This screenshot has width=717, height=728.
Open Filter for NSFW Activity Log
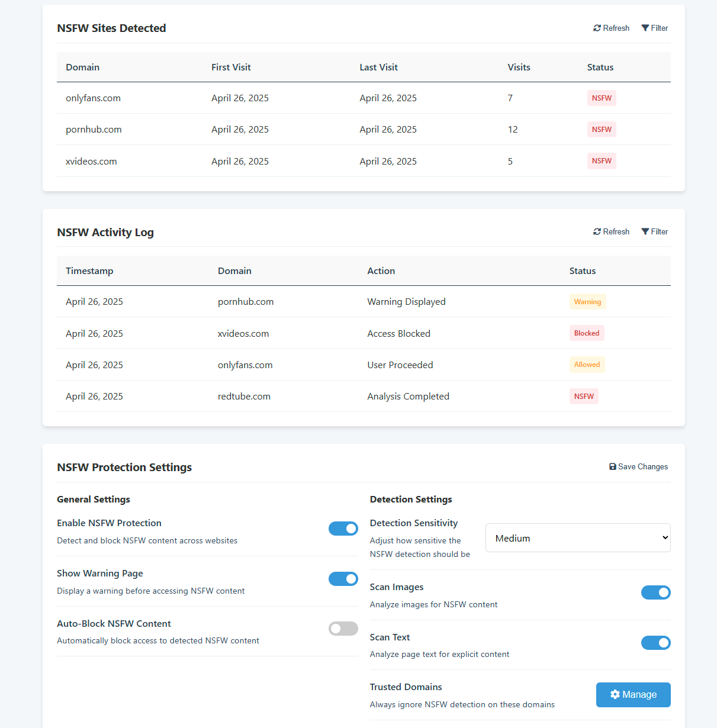pyautogui.click(x=655, y=231)
